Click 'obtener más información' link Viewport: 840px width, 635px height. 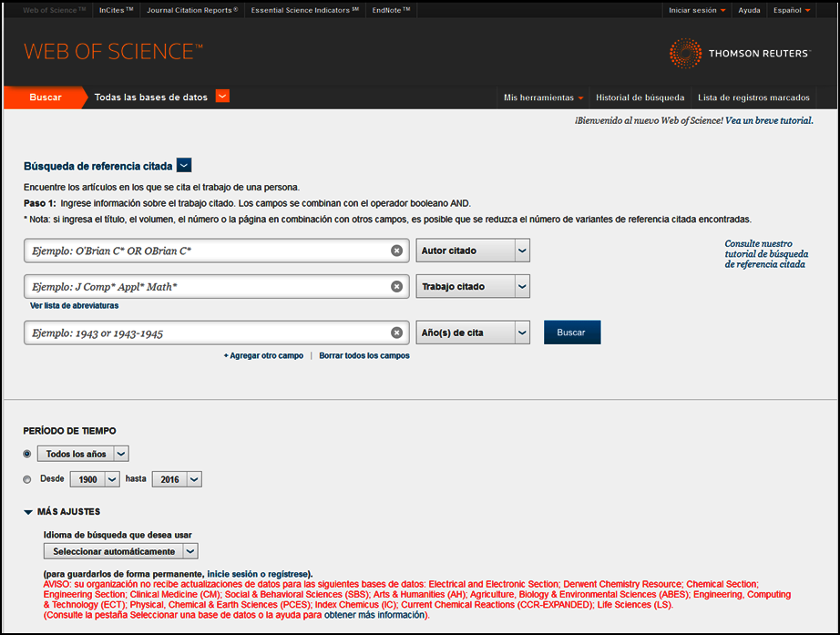tap(374, 615)
